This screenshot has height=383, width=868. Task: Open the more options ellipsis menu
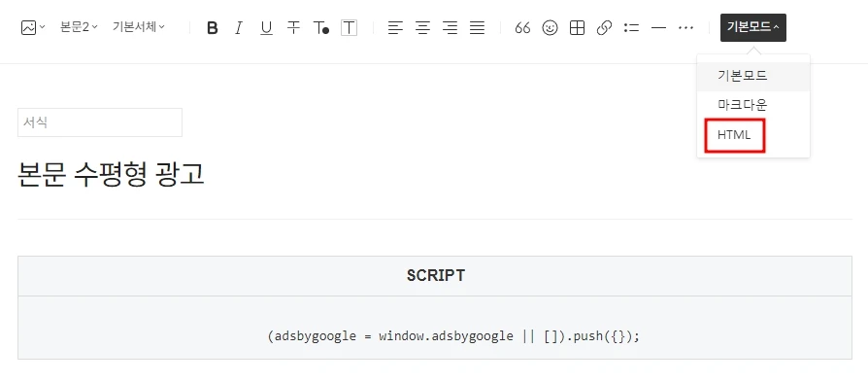685,28
